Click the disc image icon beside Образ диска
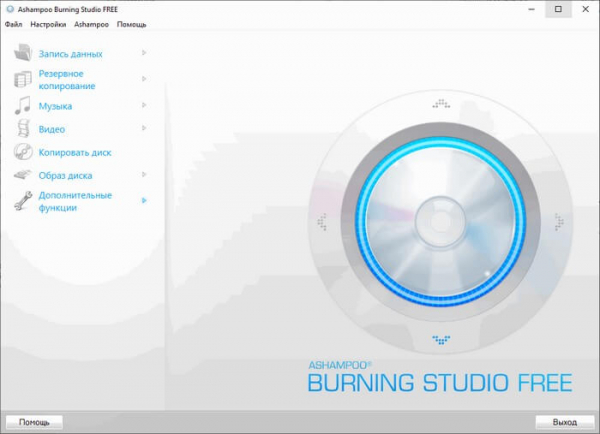This screenshot has width=600, height=434. click(23, 175)
